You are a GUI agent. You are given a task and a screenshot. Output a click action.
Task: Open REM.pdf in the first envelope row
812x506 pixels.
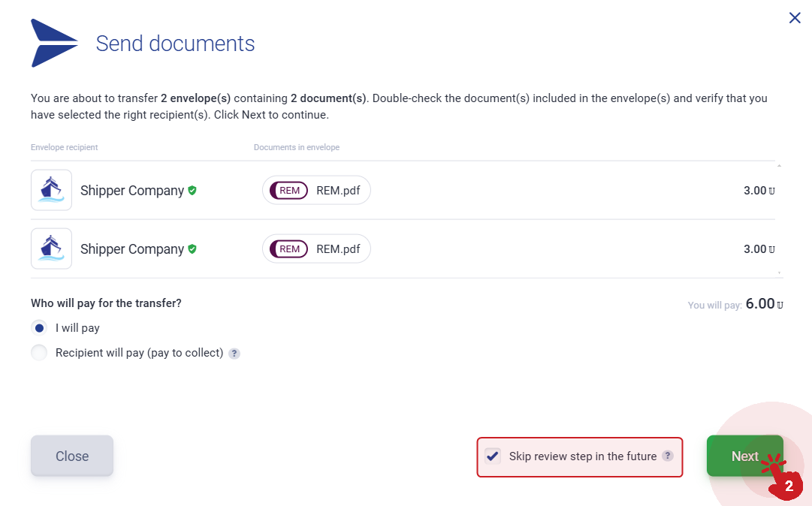click(337, 191)
